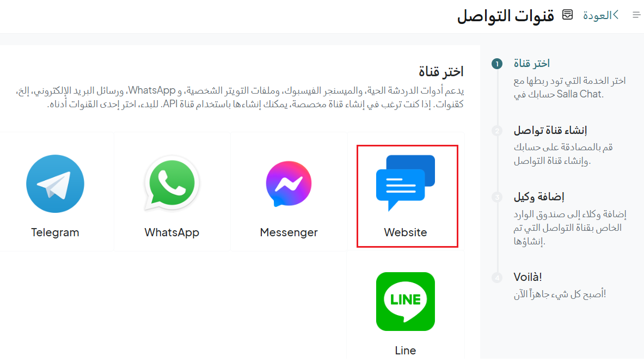Open the إنشاء قناة تواصل step
The image size is (644, 362).
coord(550,131)
